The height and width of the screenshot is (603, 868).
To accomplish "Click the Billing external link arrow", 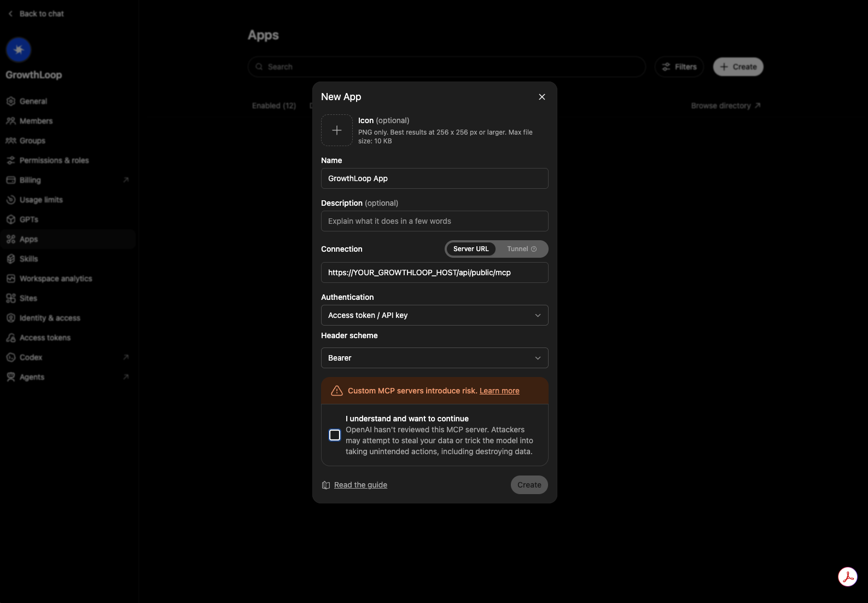I will (x=126, y=180).
